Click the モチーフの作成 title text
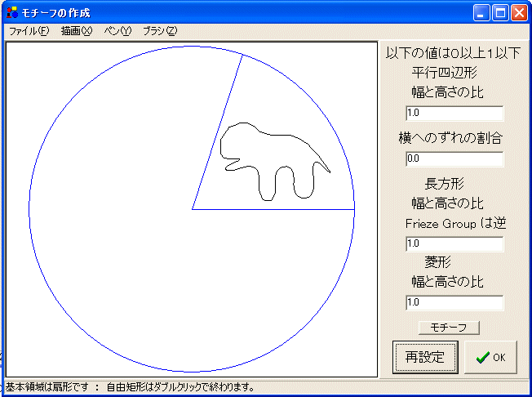Screen dimensions: 532x397 click(x=56, y=13)
